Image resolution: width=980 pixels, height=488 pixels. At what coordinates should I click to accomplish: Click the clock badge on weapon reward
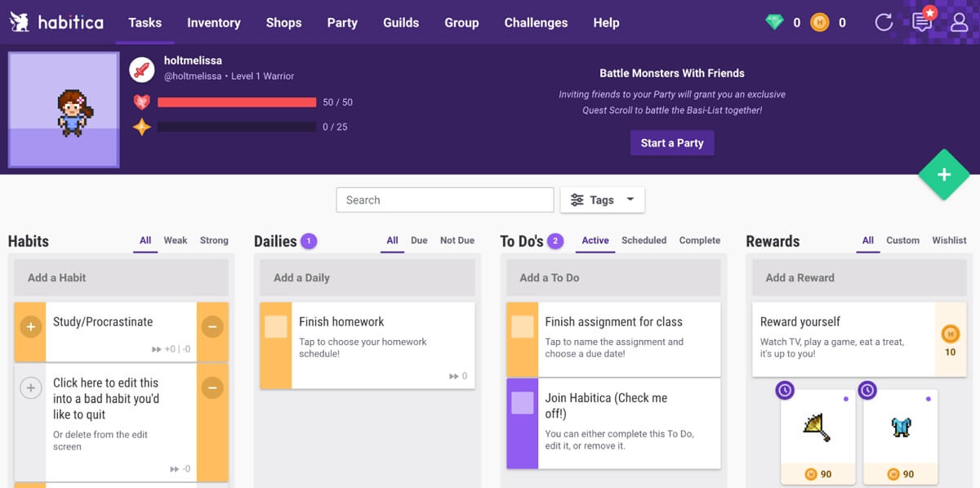785,391
